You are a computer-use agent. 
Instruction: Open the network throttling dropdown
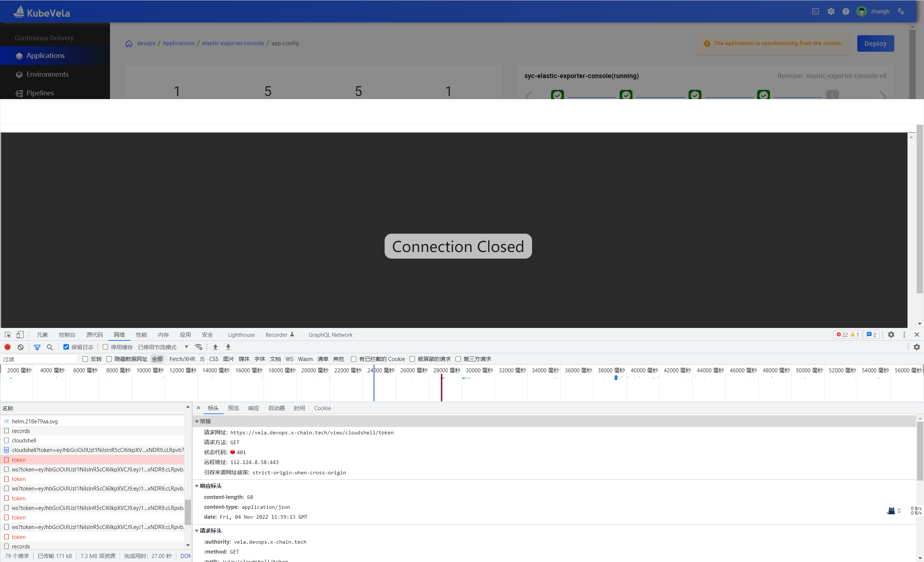pyautogui.click(x=186, y=347)
